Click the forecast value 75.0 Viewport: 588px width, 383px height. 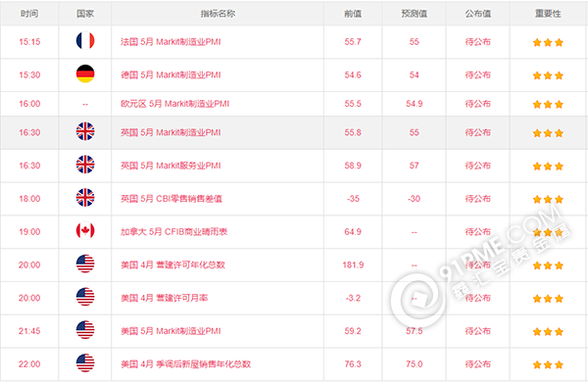414,363
